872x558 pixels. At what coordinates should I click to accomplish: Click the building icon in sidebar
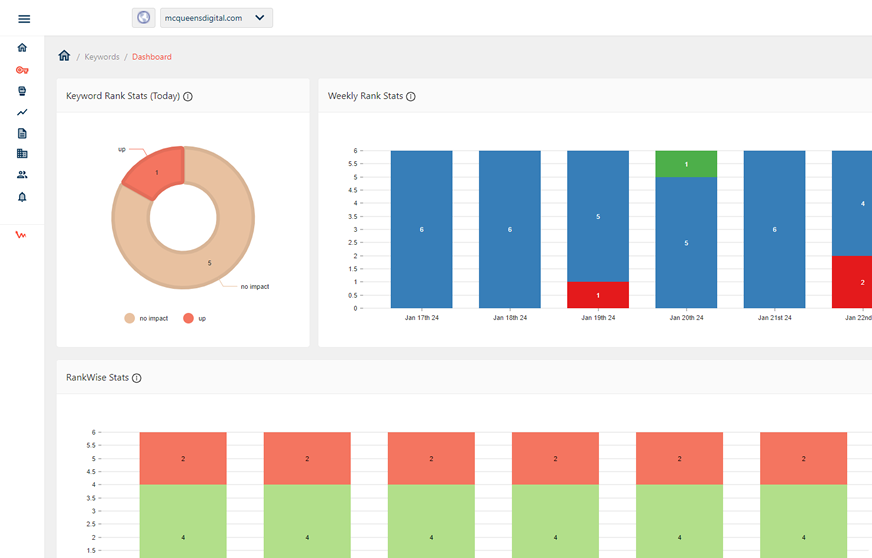[x=22, y=154]
